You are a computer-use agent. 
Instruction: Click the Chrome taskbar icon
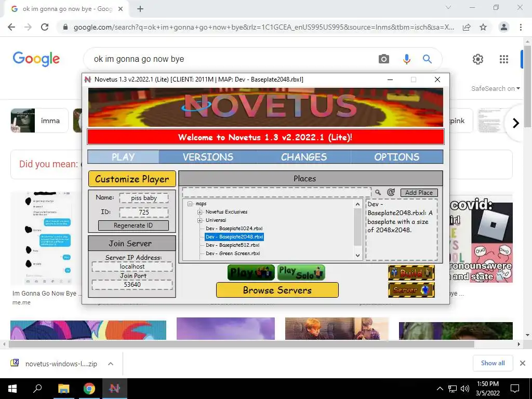click(89, 389)
